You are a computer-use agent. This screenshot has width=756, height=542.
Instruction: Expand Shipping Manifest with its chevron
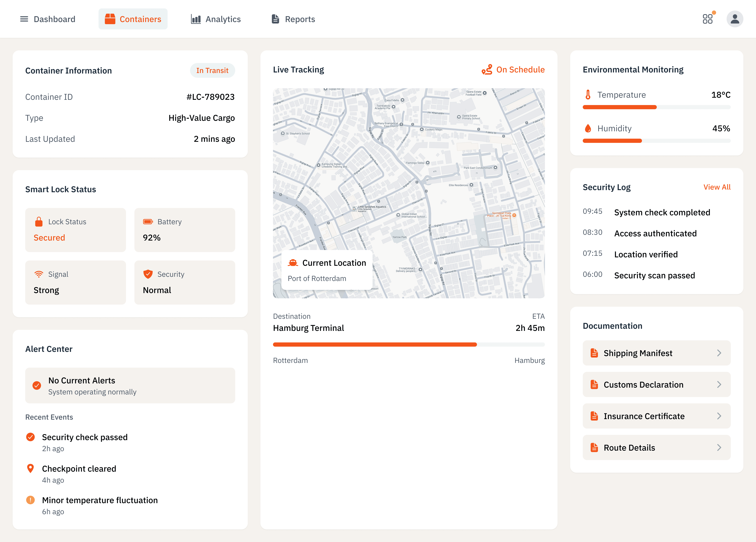[719, 353]
